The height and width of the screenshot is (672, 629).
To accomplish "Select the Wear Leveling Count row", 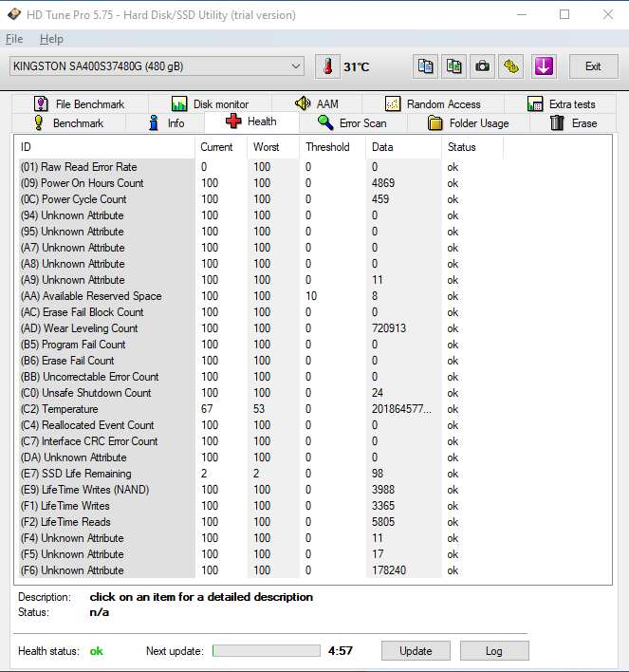I will [261, 328].
